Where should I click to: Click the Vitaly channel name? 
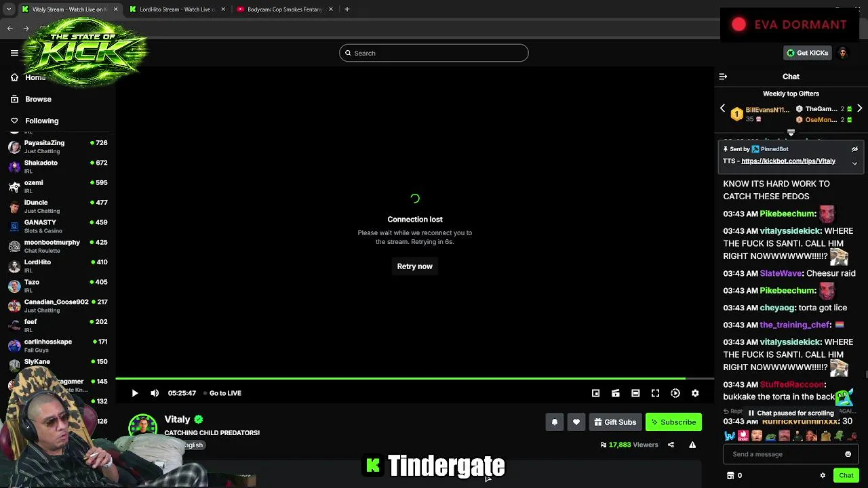pyautogui.click(x=177, y=420)
